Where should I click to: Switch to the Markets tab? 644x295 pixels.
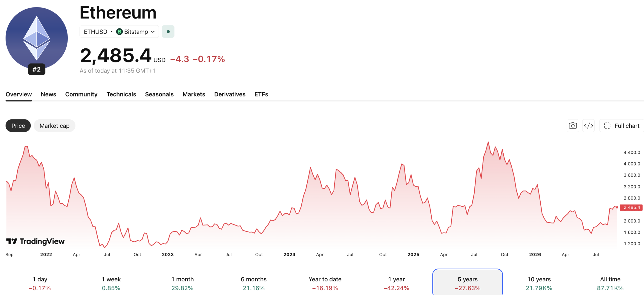coord(194,94)
